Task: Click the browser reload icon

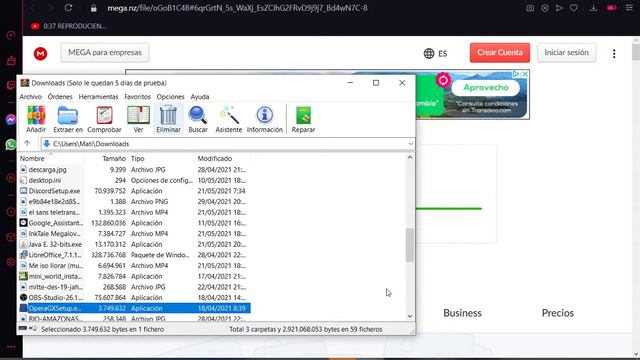Action: pos(69,8)
